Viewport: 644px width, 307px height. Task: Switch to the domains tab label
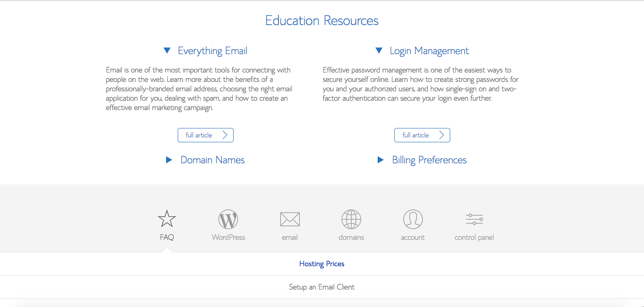point(351,238)
